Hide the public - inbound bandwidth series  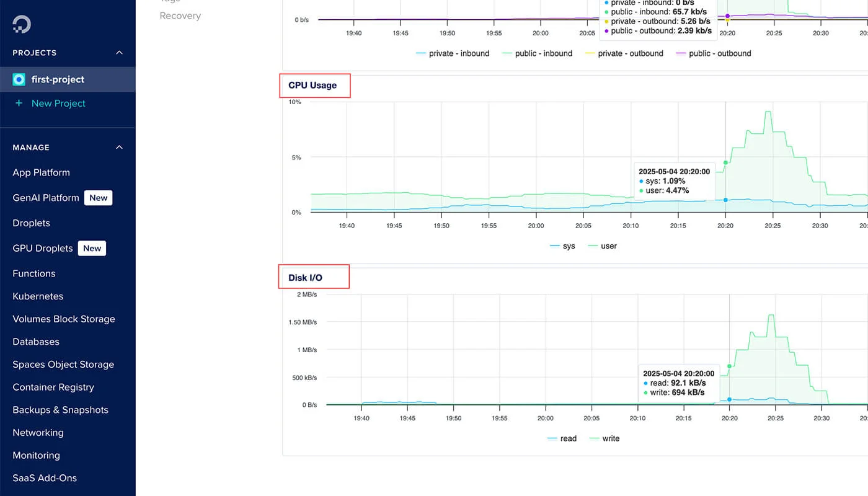pos(537,53)
